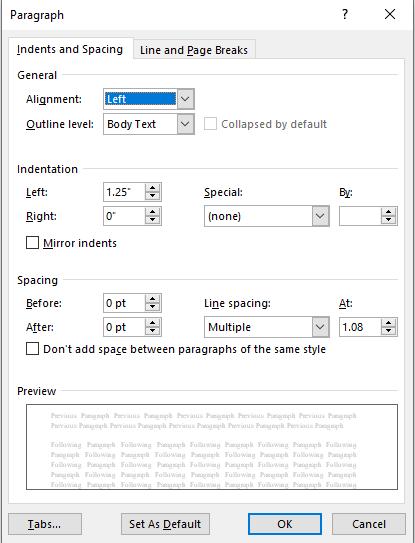Click the Mirror indents label text
415x543 pixels.
80,243
